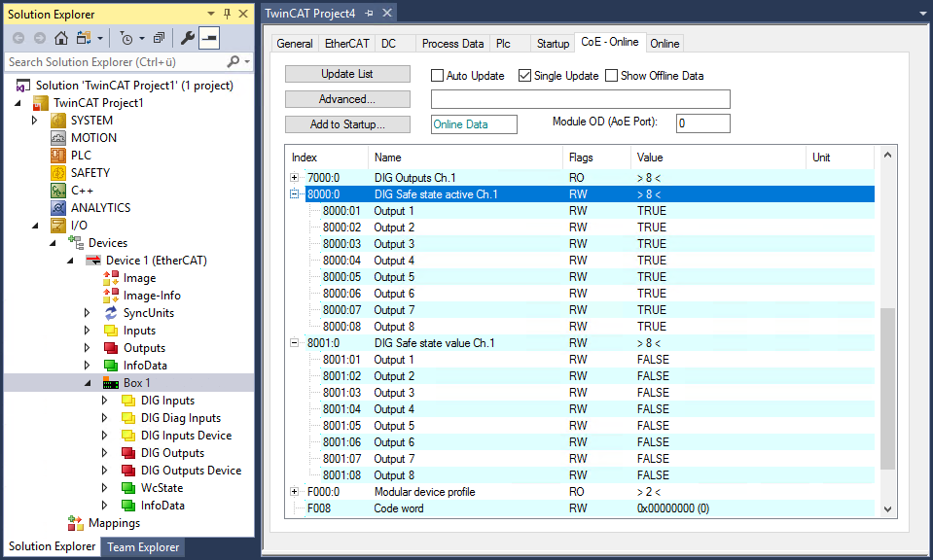The image size is (933, 560).
Task: Click the Collapse All icon in toolbar
Action: (x=159, y=38)
